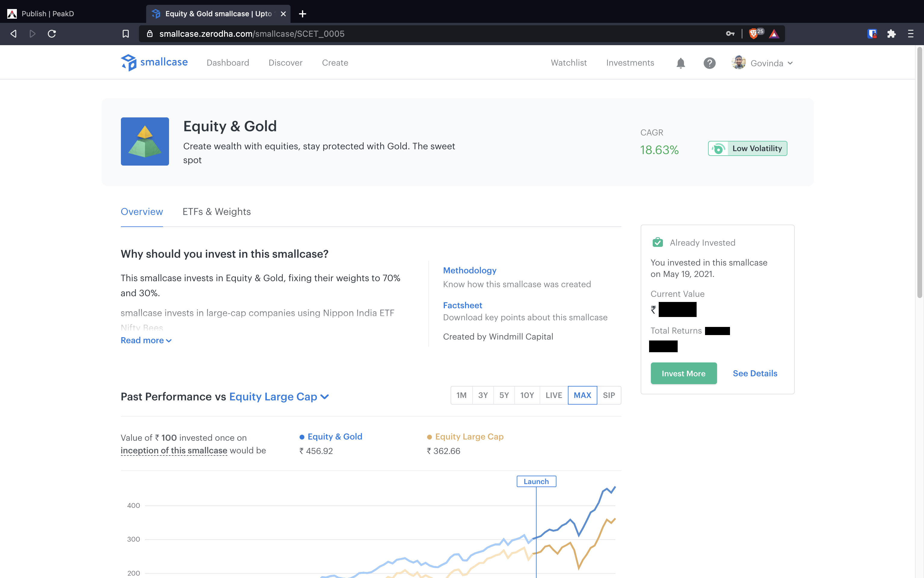Open the Methodology link
The width and height of the screenshot is (924, 578).
point(470,270)
